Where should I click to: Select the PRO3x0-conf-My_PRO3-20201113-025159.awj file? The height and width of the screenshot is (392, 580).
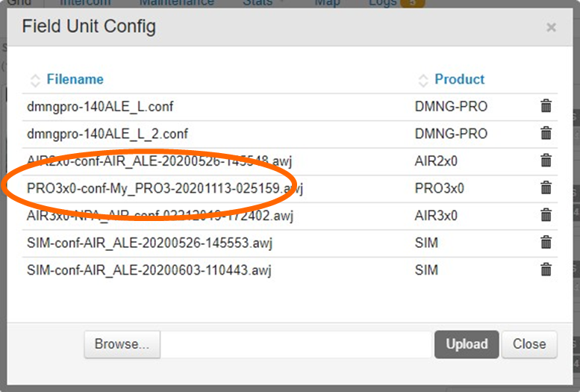164,188
